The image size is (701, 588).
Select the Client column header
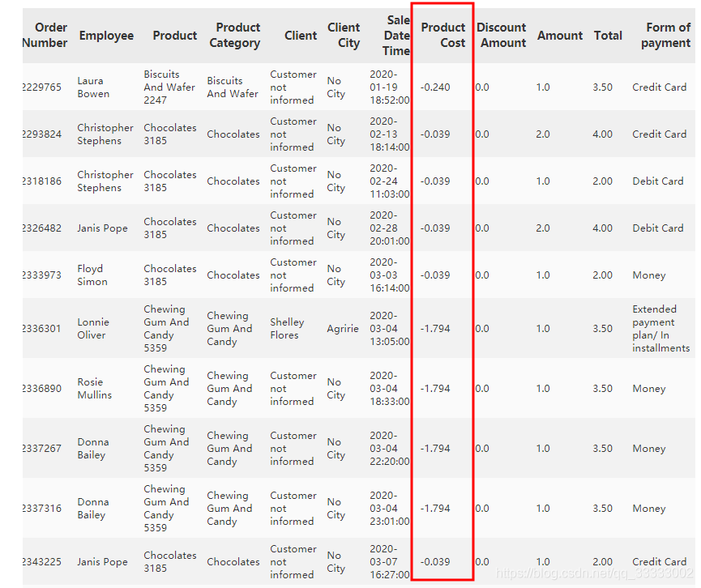pos(301,36)
